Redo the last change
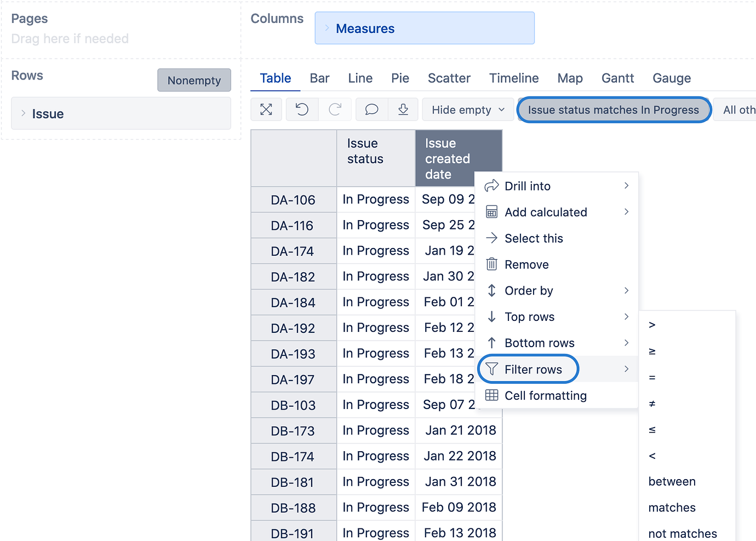Screen dimensions: 756x541 point(335,109)
